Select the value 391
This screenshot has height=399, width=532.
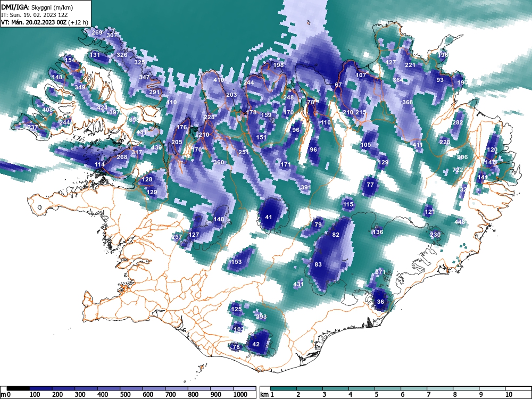pyautogui.click(x=306, y=187)
